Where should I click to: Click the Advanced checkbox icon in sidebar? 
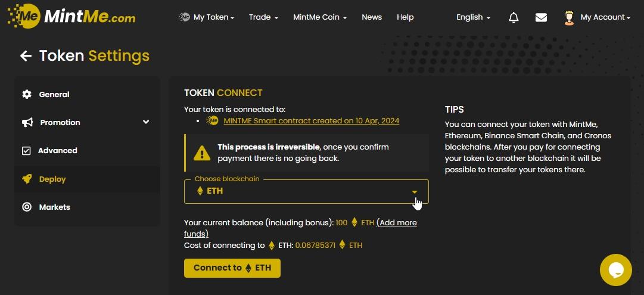26,151
